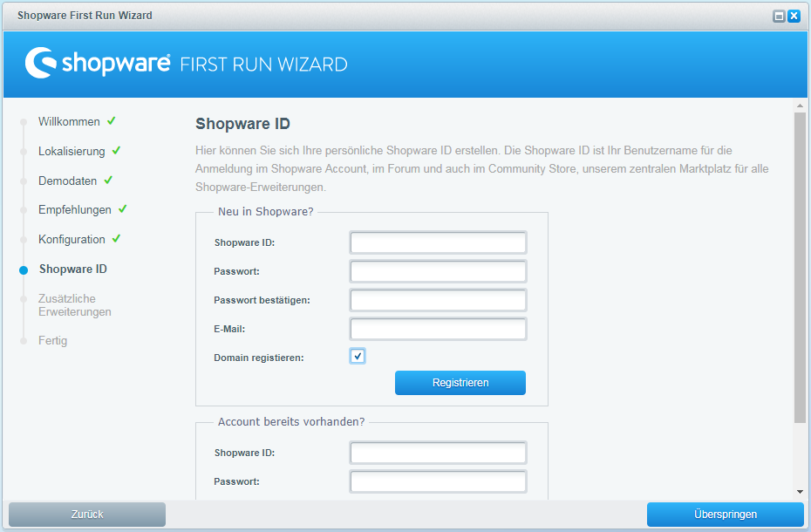811x532 pixels.
Task: Maximize the First Run Wizard window
Action: pyautogui.click(x=779, y=16)
